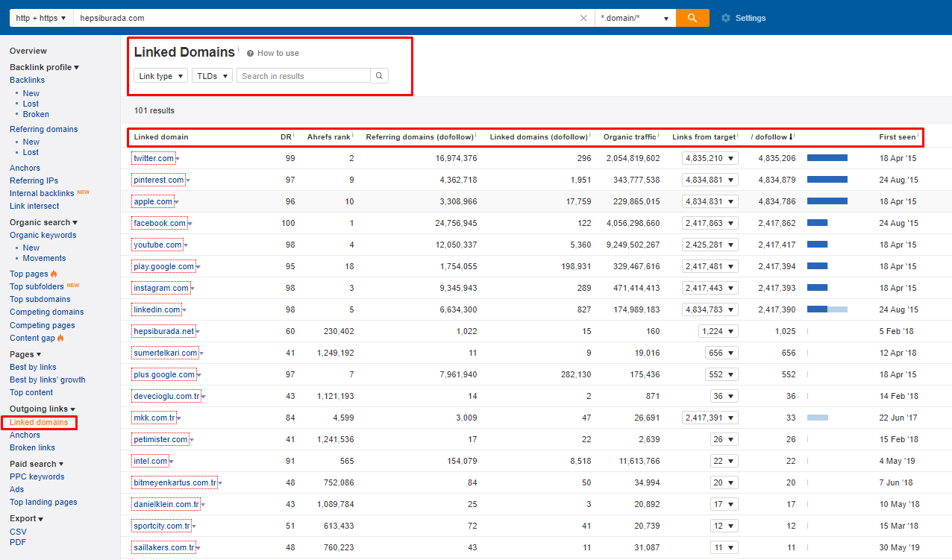952x560 pixels.
Task: Click the info icon next to DR header
Action: [295, 136]
